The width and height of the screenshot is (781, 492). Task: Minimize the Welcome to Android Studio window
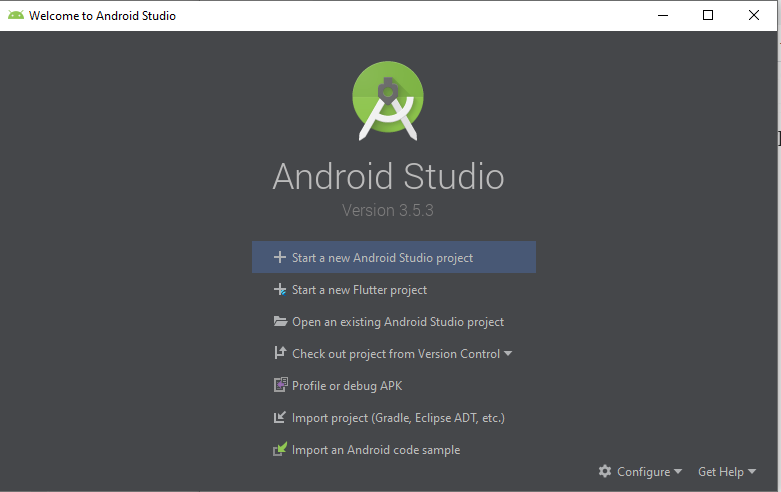[x=663, y=15]
